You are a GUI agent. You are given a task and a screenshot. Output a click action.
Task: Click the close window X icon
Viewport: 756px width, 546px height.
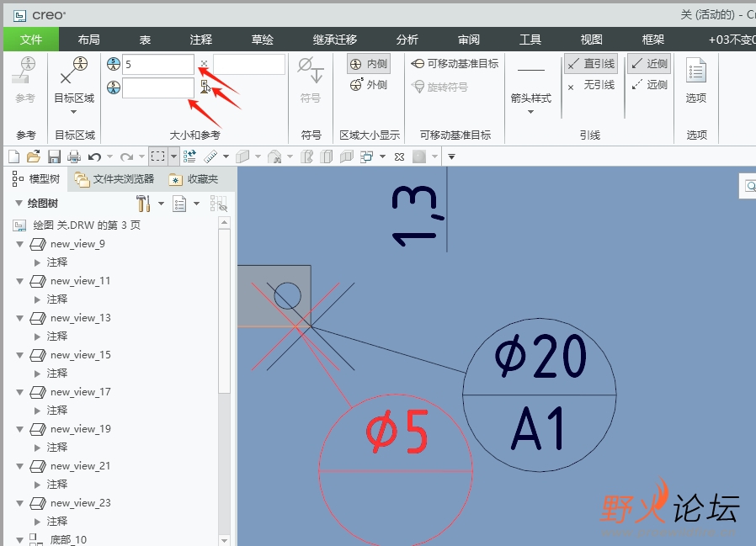click(399, 156)
